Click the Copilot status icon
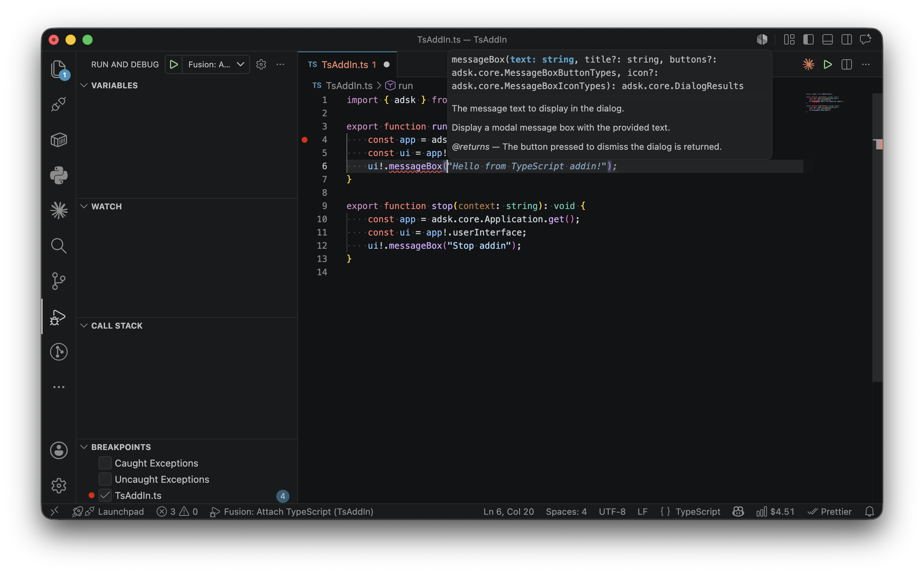Screen dimensions: 924x574 [738, 511]
